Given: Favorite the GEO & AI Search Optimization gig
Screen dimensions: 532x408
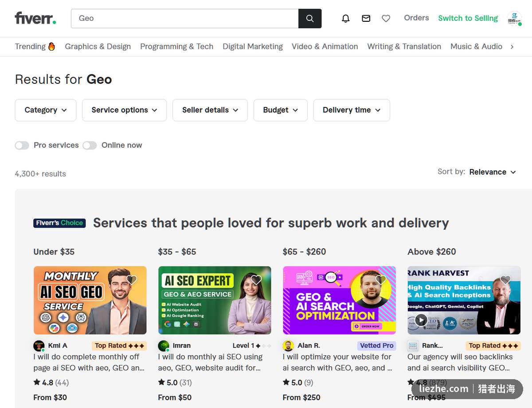Looking at the screenshot, I should coord(380,280).
